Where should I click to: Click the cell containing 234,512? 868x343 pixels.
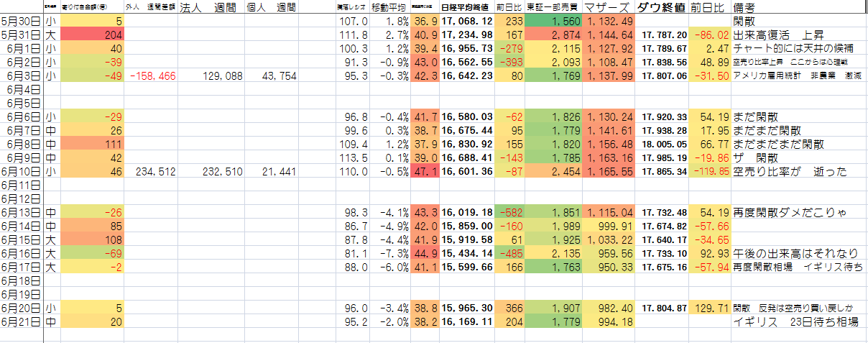point(152,171)
